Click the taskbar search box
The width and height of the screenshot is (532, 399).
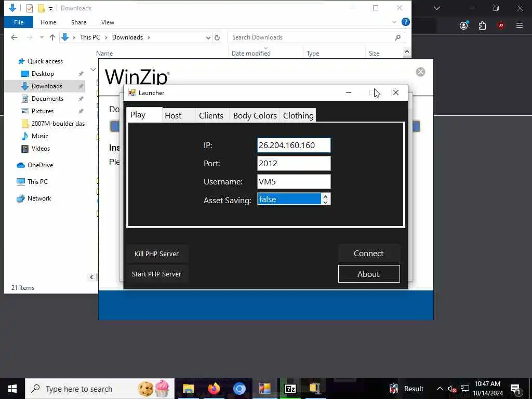(100, 389)
